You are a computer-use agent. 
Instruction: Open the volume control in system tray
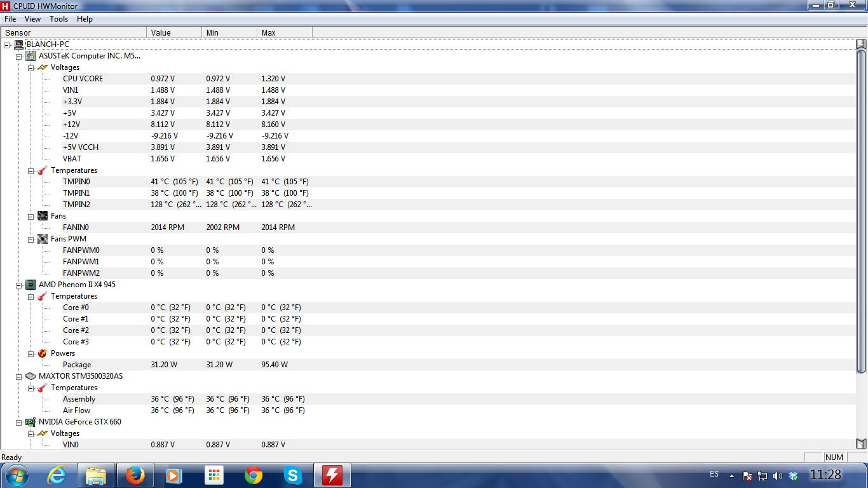click(x=778, y=476)
